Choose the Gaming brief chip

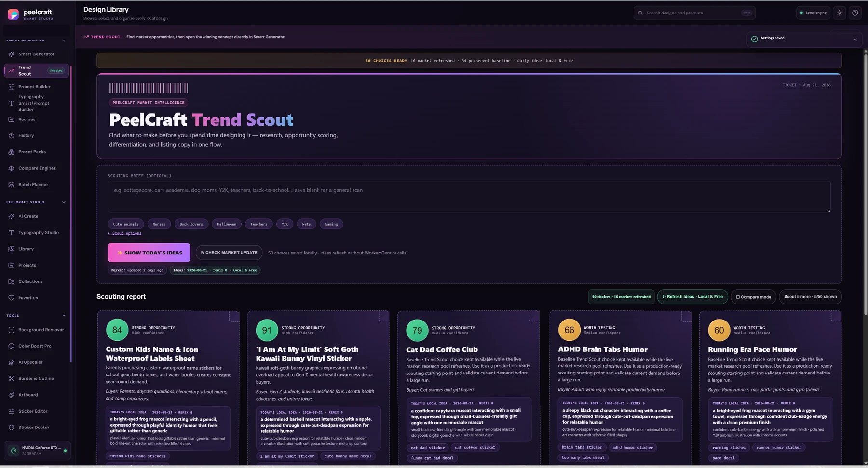coord(331,224)
